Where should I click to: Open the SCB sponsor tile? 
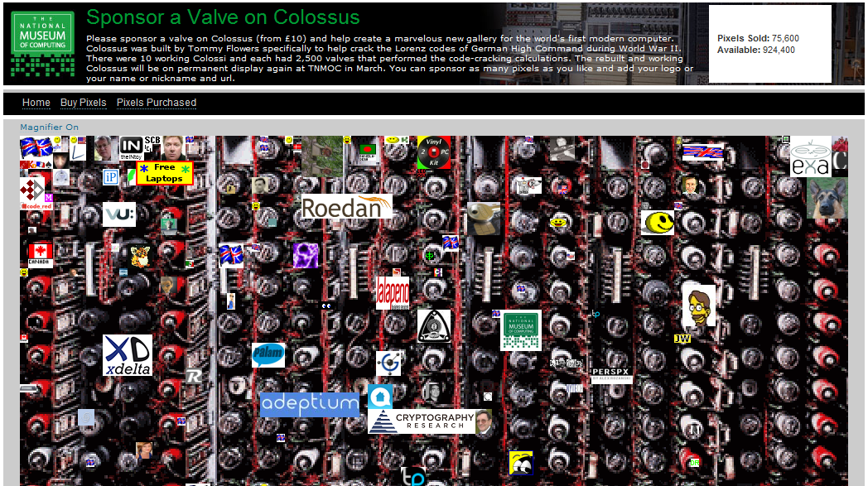[x=152, y=144]
